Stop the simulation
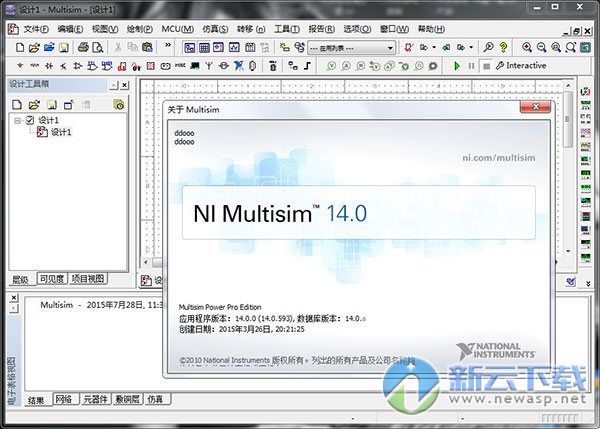The width and height of the screenshot is (600, 429). pyautogui.click(x=486, y=66)
